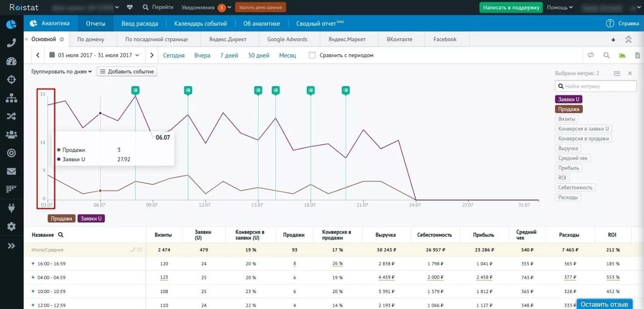Click the purple 'Заявки U' legend tag below chart
The image size is (644, 309).
tap(91, 218)
